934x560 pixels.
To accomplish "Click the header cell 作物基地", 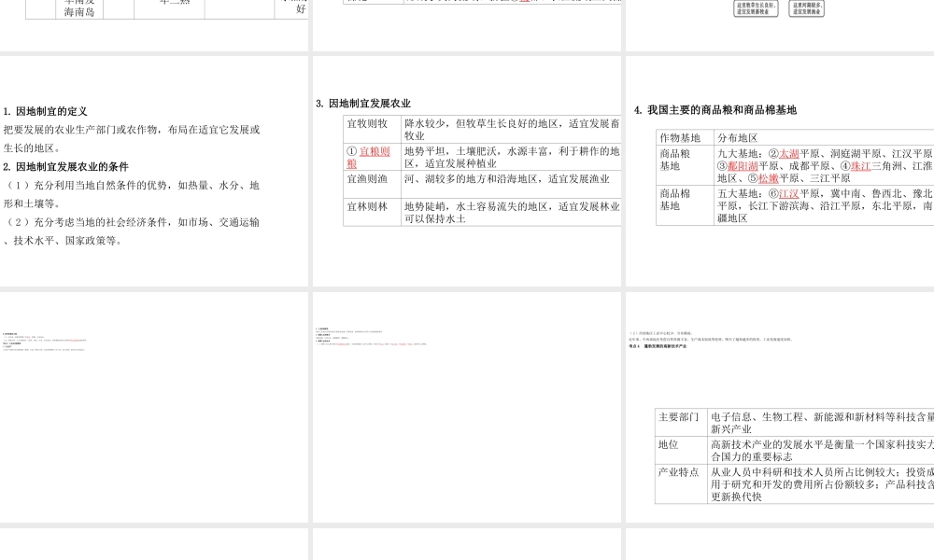I will [685, 137].
